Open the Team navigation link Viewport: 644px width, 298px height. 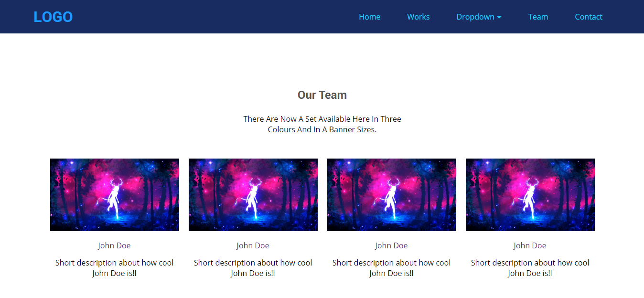pyautogui.click(x=538, y=16)
